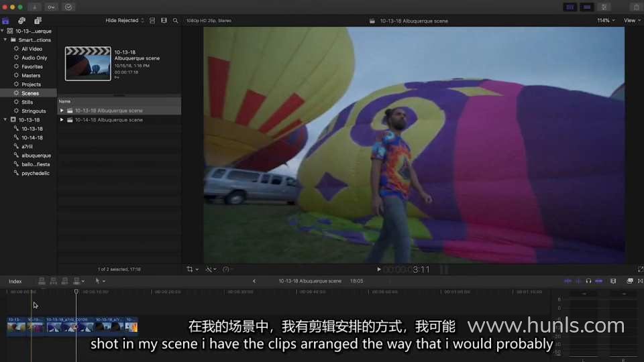Append clip to the storyline button
This screenshot has width=644, height=362.
coord(64,281)
